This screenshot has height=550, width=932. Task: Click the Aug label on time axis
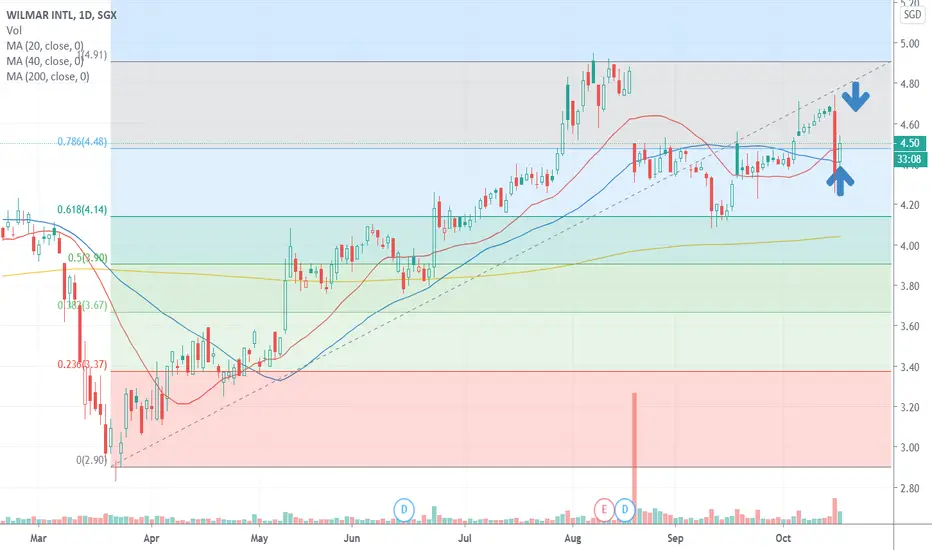click(572, 538)
